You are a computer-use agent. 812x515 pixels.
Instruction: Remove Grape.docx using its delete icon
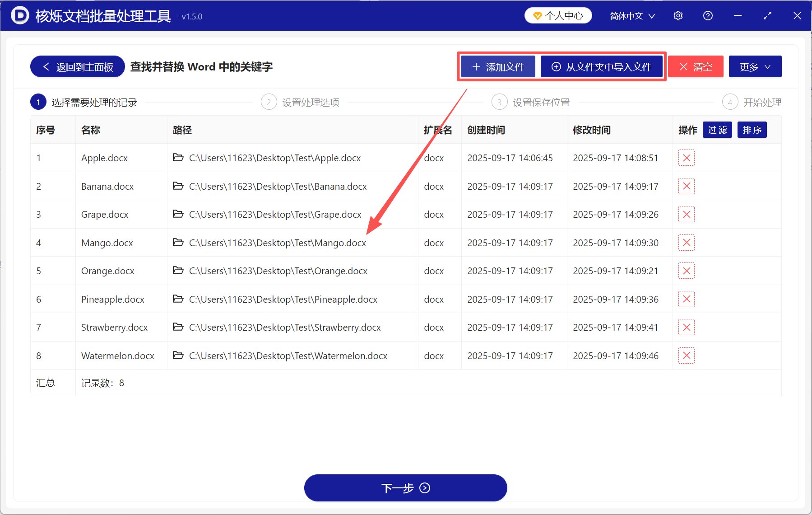tap(686, 214)
